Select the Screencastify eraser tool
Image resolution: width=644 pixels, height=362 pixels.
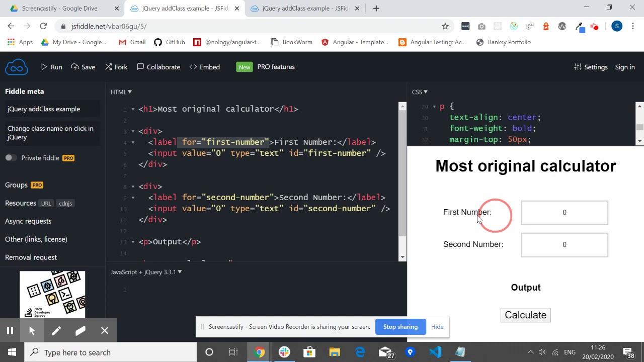click(80, 330)
